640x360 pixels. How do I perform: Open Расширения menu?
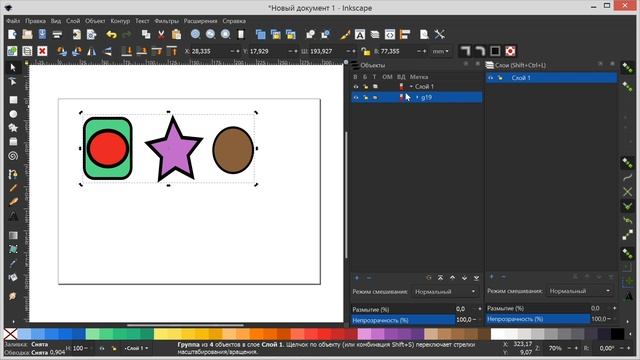[x=200, y=21]
